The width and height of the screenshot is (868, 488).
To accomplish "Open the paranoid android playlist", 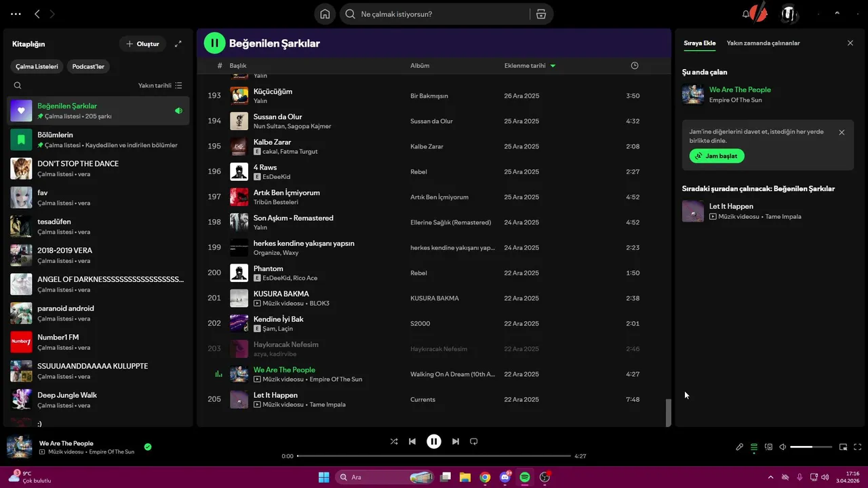I will tap(98, 313).
